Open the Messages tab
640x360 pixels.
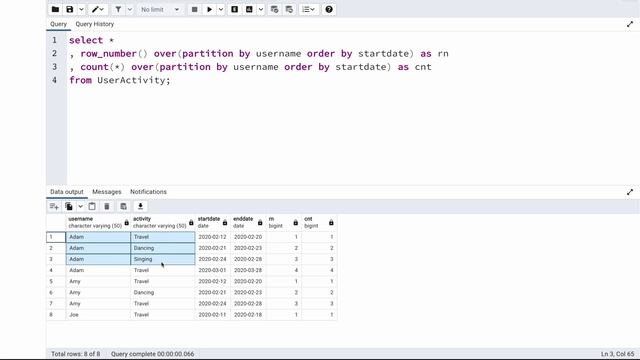(x=107, y=192)
